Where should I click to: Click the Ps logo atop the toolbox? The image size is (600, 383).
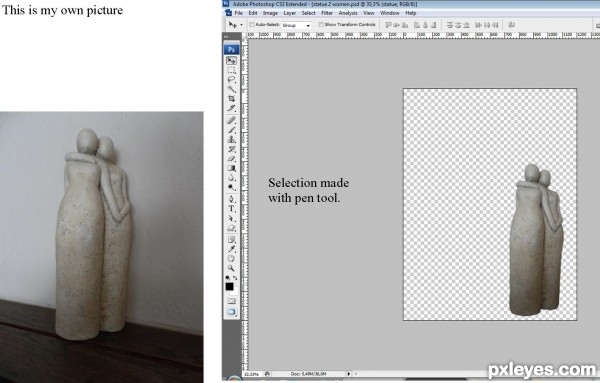coord(232,49)
